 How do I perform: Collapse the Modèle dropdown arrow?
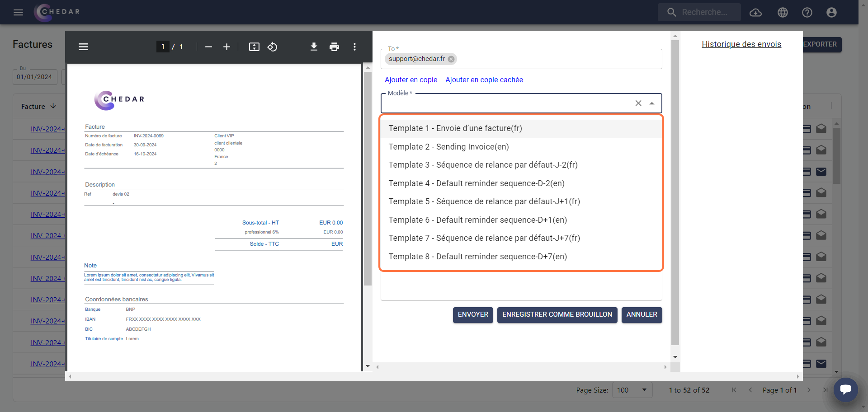click(x=652, y=103)
